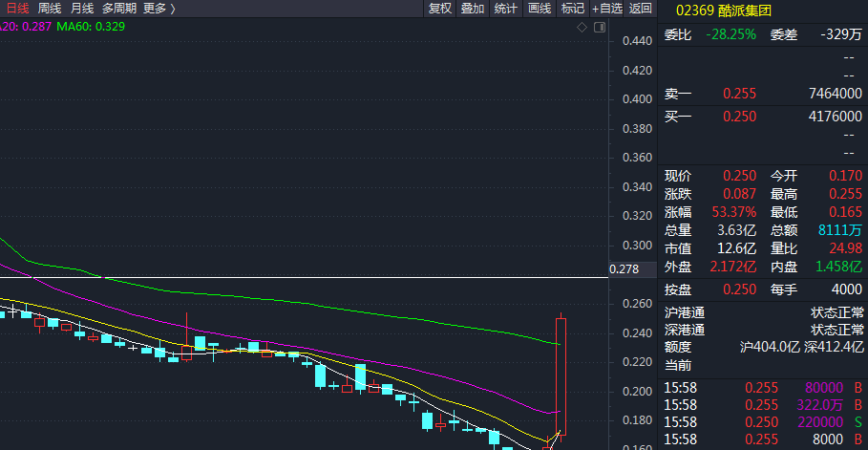The height and width of the screenshot is (450, 868).
Task: Click the 0.278 price marker on axis
Action: pos(623,270)
